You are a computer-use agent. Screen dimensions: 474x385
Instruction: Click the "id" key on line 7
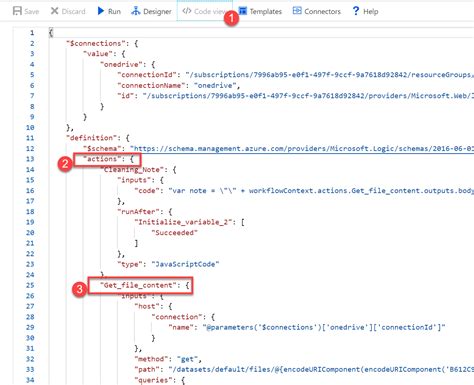coord(126,96)
